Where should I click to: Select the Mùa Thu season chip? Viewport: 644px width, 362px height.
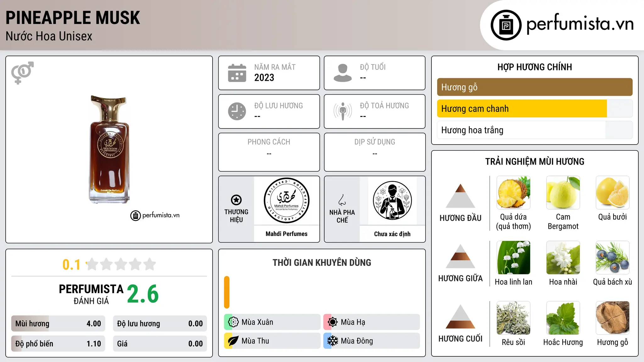coord(272,341)
